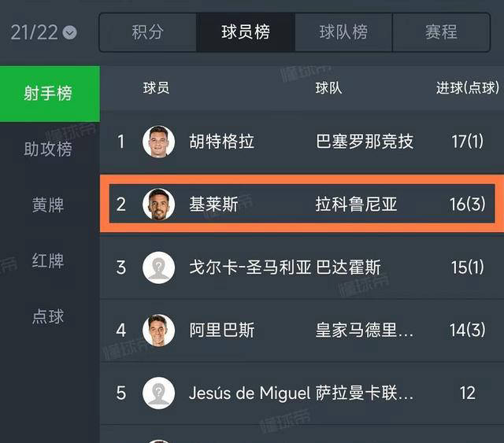
Task: Show the 助攻榜 ranking
Action: click(x=49, y=150)
